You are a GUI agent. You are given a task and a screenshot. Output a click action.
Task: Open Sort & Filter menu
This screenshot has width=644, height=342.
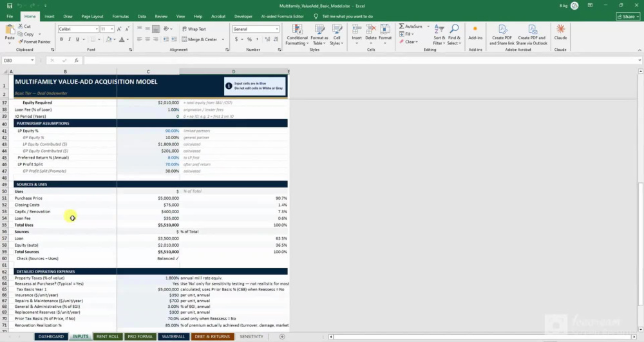(x=439, y=35)
